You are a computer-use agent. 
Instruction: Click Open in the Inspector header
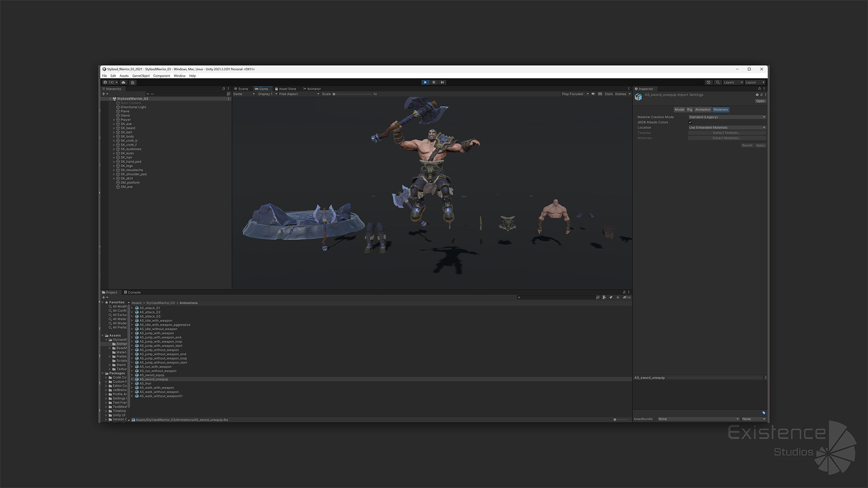pyautogui.click(x=760, y=101)
